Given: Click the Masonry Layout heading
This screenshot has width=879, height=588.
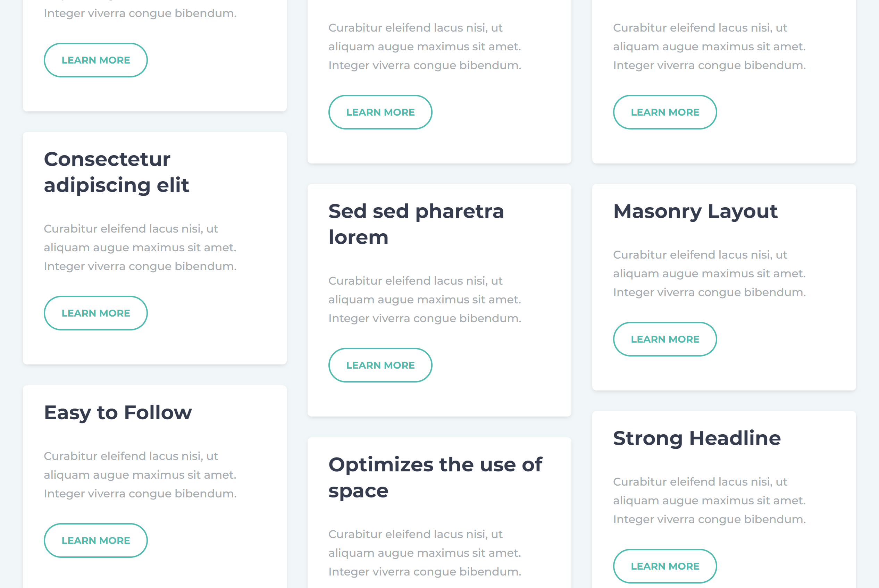Looking at the screenshot, I should 695,211.
